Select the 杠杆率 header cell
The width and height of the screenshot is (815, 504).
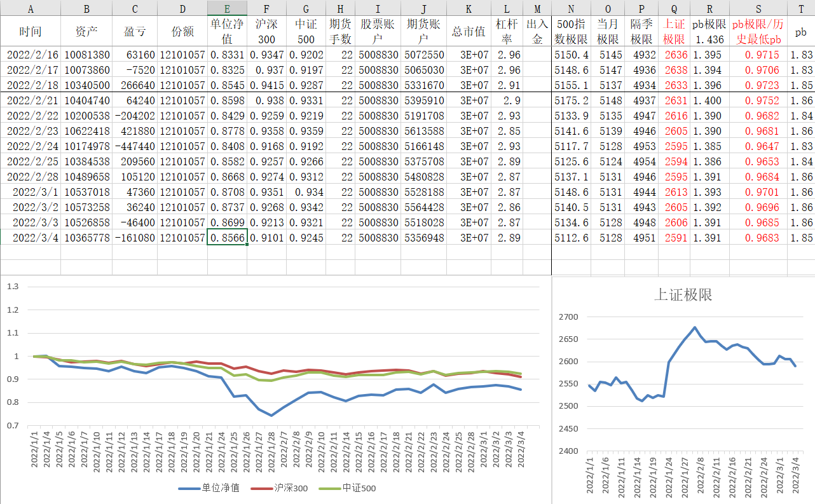[507, 31]
